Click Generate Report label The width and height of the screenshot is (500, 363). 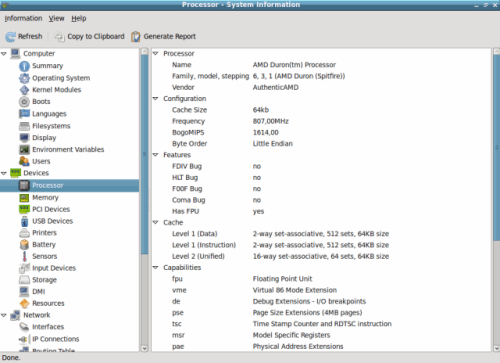(x=170, y=36)
